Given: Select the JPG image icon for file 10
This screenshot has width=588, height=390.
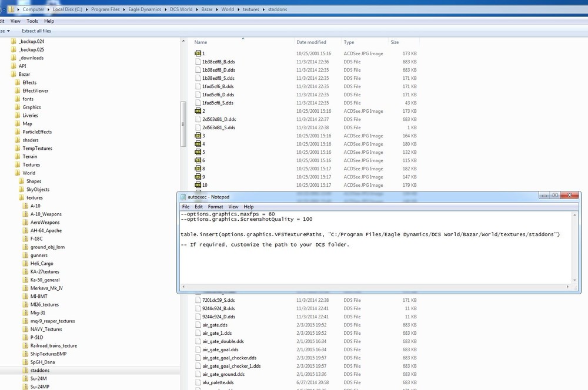Looking at the screenshot, I should pos(198,185).
